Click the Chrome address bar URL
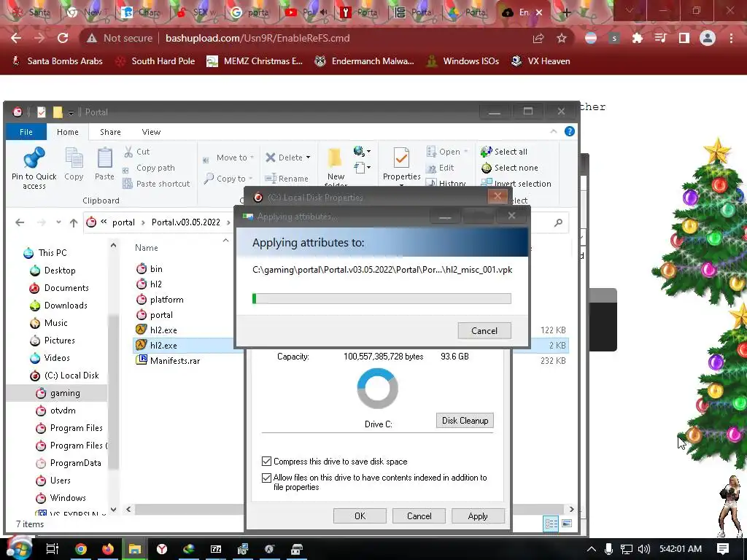 [258, 38]
